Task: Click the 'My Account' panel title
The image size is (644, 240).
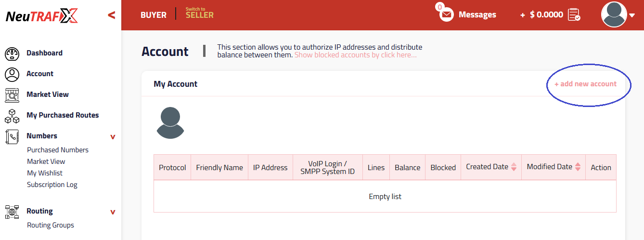Action: coord(176,84)
